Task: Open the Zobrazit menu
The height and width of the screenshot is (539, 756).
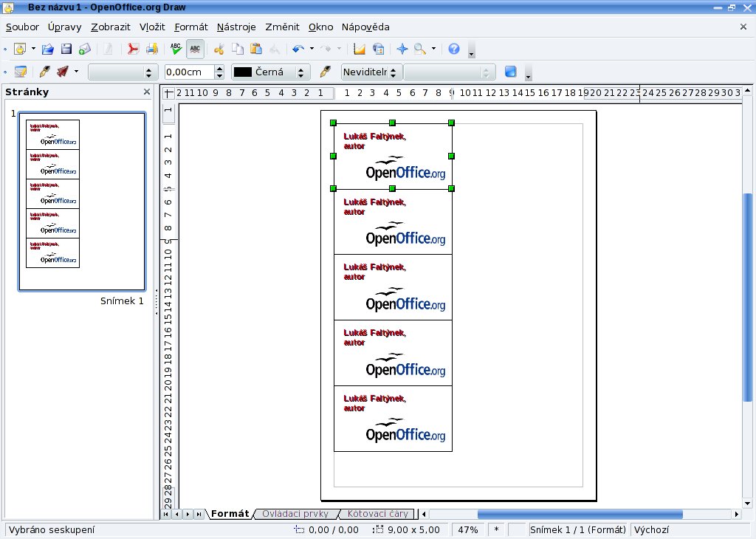Action: (111, 27)
